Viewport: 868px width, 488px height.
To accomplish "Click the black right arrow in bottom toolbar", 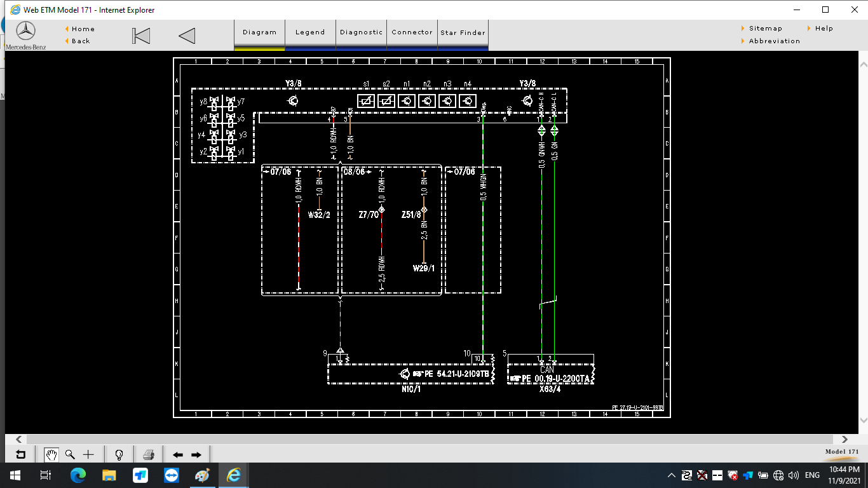I will click(196, 455).
